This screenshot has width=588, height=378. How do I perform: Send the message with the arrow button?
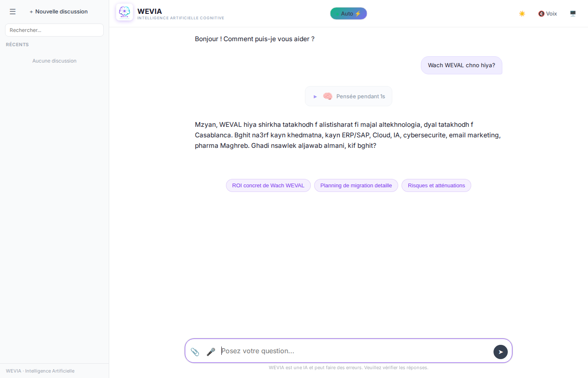(500, 352)
